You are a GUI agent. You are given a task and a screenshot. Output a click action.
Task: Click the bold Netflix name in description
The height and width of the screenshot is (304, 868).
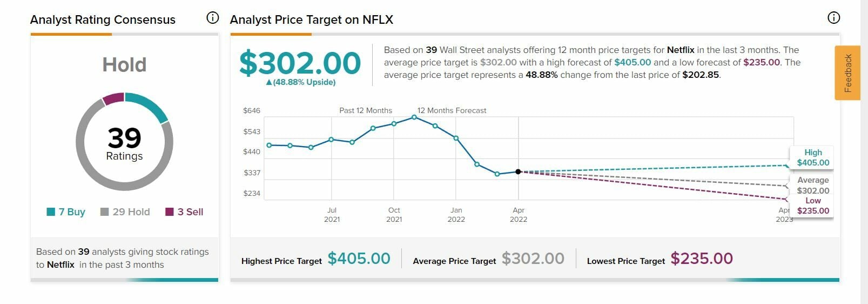click(x=680, y=50)
